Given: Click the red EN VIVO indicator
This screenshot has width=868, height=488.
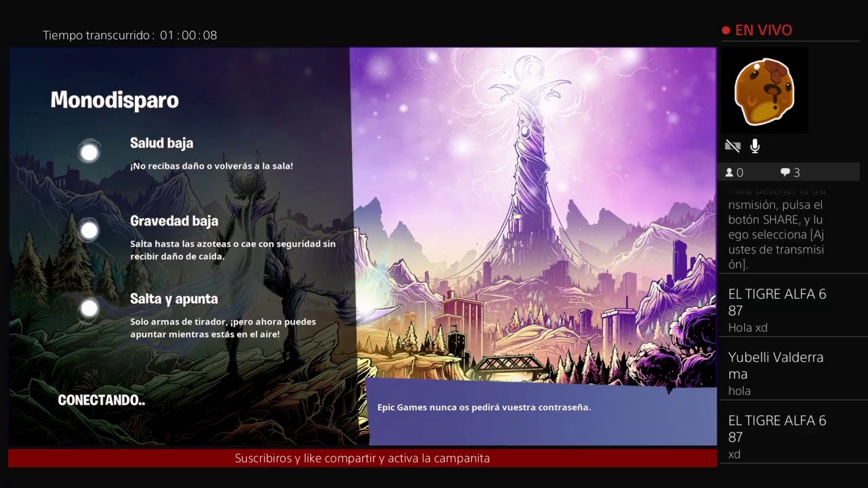Looking at the screenshot, I should (x=757, y=30).
